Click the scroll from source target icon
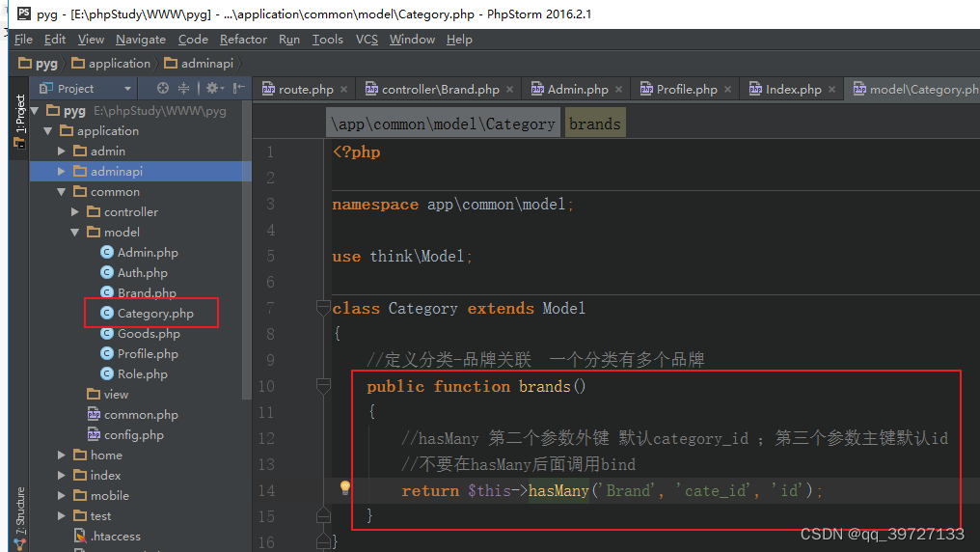 [162, 88]
